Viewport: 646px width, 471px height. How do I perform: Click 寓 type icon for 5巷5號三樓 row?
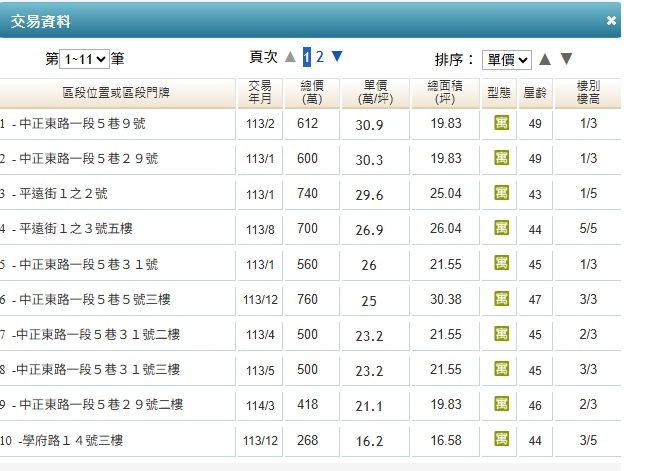501,299
